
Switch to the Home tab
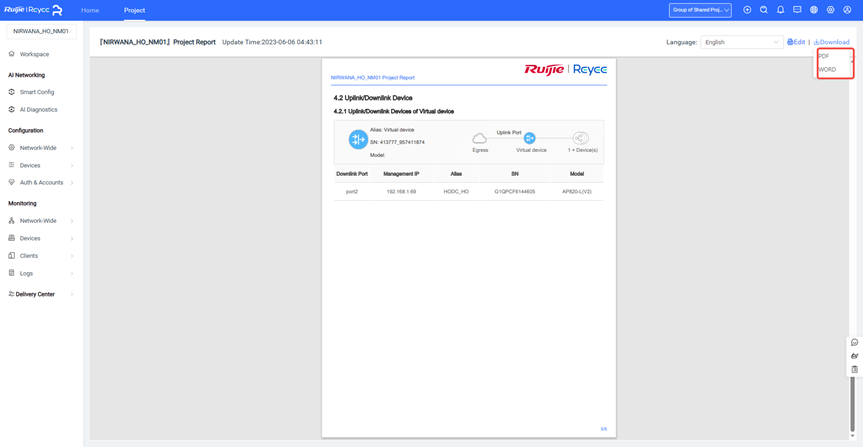coord(90,10)
